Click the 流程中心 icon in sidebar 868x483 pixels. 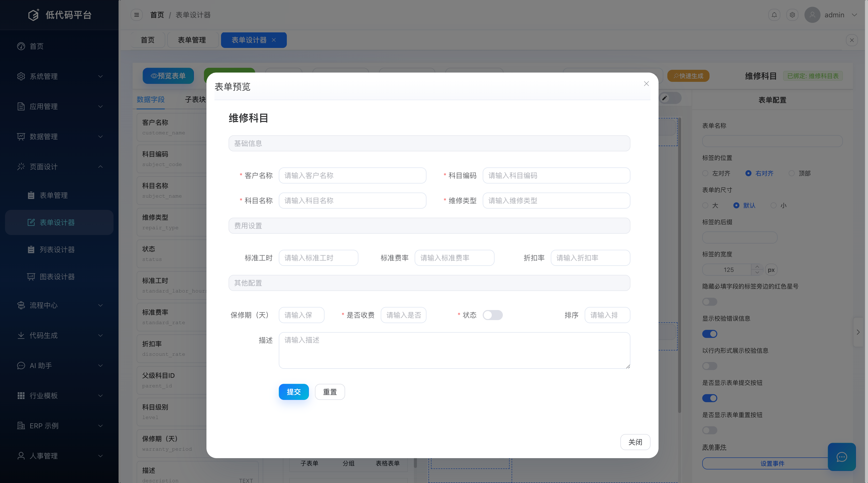point(21,305)
